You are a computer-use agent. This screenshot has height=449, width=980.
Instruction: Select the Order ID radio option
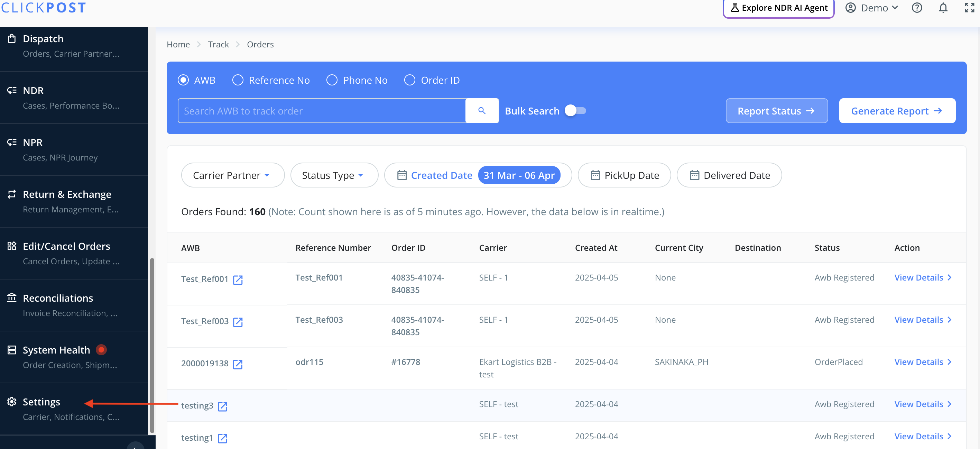[409, 80]
